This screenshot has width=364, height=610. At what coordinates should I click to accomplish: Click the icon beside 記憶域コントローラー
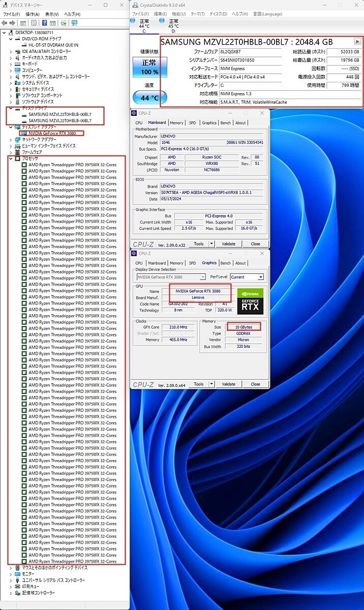(x=17, y=593)
